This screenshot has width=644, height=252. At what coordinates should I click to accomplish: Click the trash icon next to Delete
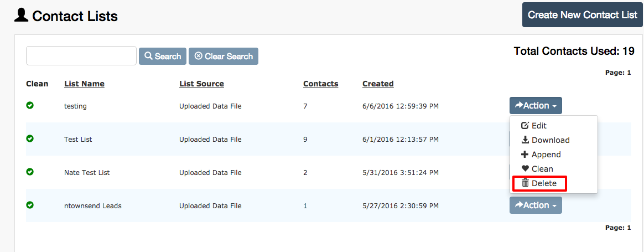click(x=525, y=183)
